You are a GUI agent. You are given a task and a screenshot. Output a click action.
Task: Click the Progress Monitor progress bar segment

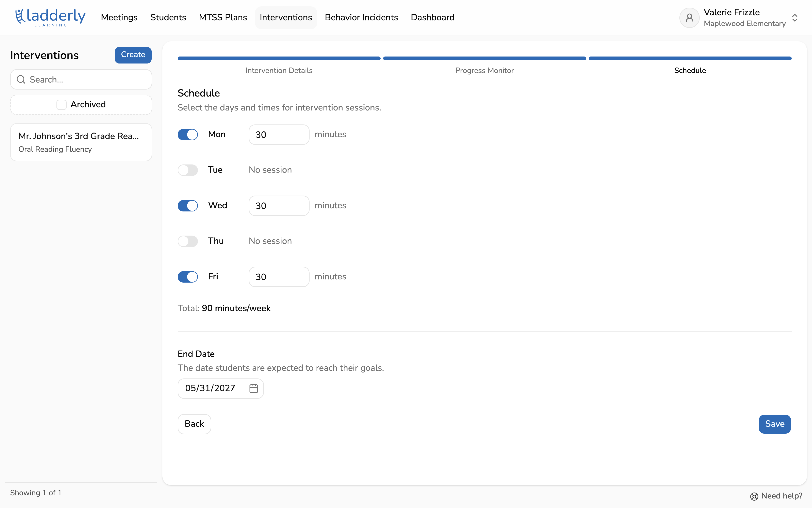484,58
